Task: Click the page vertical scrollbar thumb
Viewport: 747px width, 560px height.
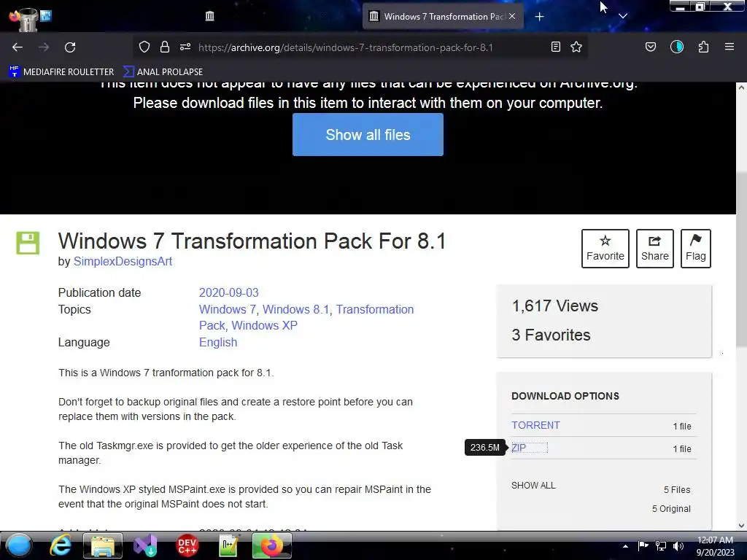Action: coord(741,260)
